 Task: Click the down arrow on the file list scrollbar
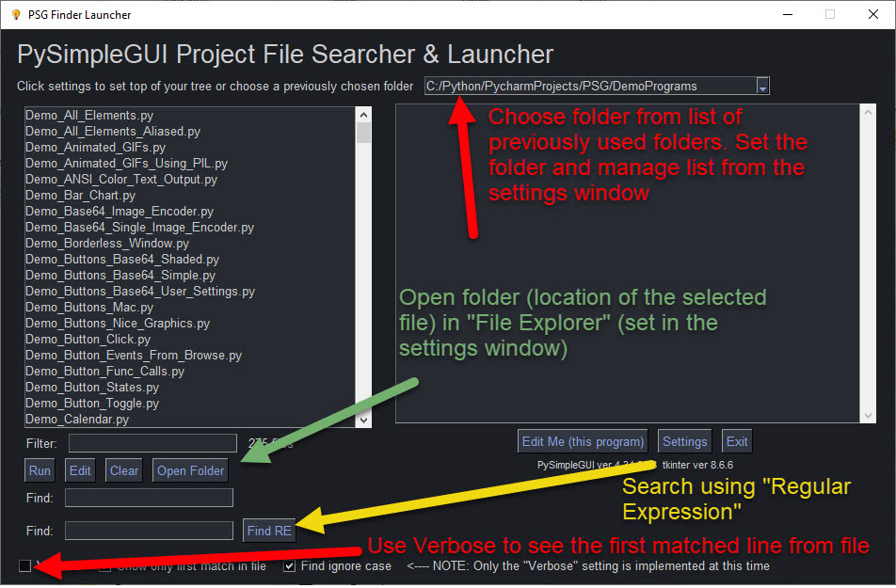click(x=365, y=421)
